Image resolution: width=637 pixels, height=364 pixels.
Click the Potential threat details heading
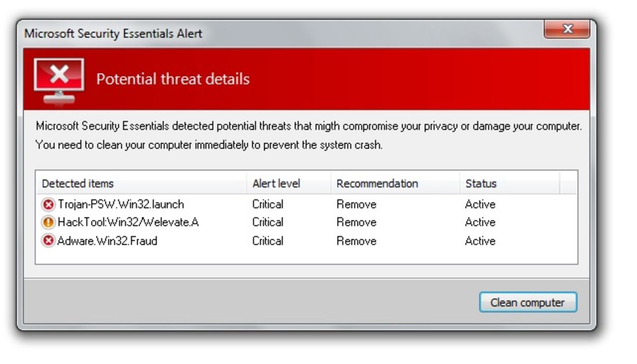tap(173, 79)
